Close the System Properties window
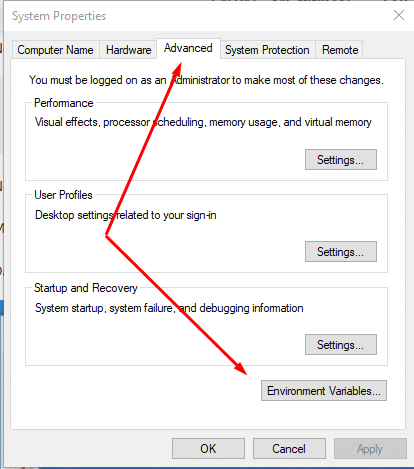The image size is (414, 469). tap(399, 15)
